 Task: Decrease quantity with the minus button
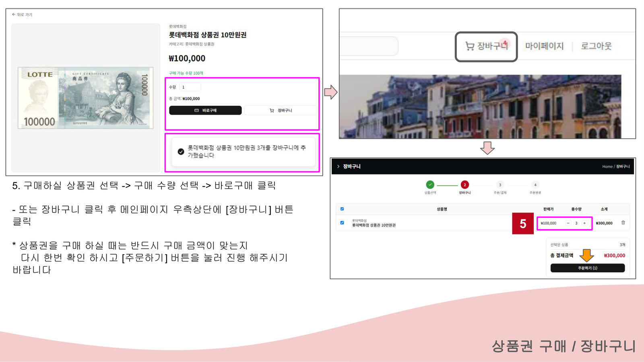pyautogui.click(x=568, y=223)
